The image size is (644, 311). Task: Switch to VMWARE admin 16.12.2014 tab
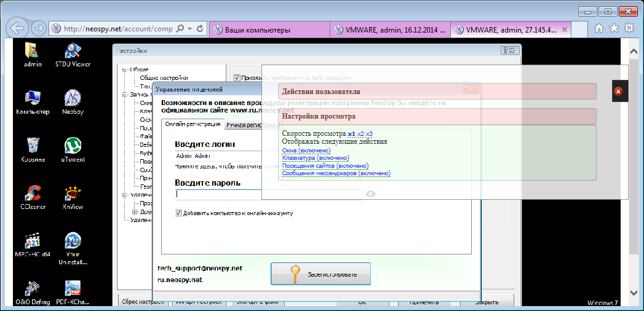point(390,30)
